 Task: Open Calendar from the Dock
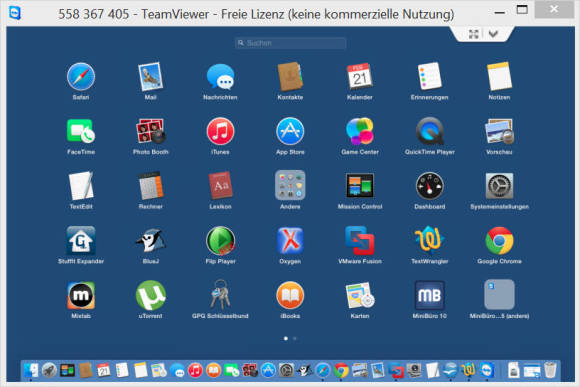tap(104, 370)
